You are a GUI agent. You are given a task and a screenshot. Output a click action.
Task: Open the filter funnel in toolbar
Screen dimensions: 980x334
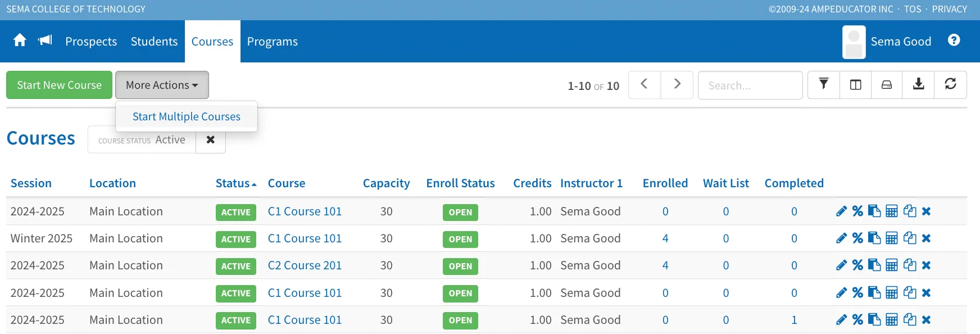pyautogui.click(x=823, y=85)
